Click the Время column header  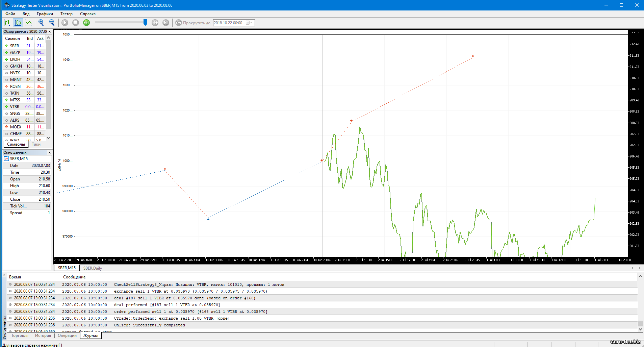[34, 277]
